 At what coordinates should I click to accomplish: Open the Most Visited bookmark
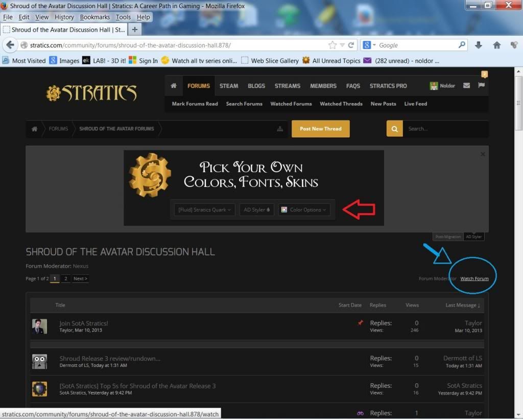[23, 61]
